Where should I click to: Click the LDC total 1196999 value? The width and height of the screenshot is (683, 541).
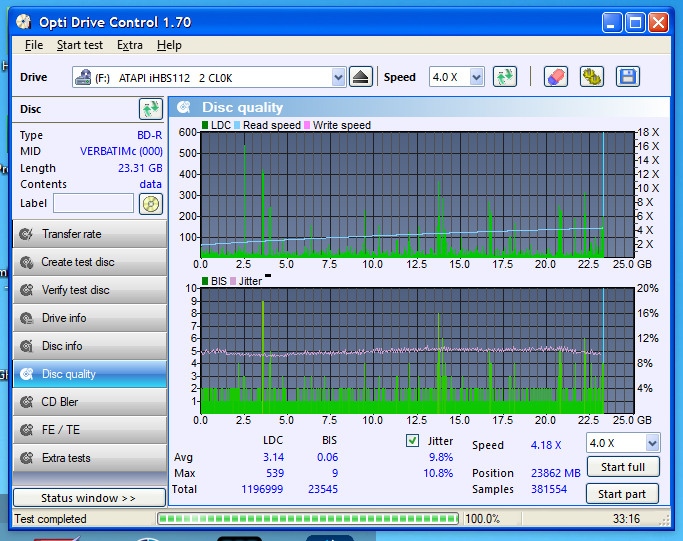point(262,489)
